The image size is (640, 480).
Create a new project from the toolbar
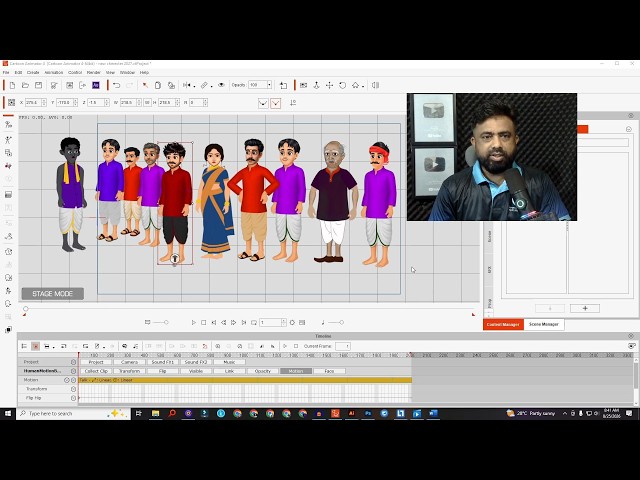pyautogui.click(x=12, y=85)
